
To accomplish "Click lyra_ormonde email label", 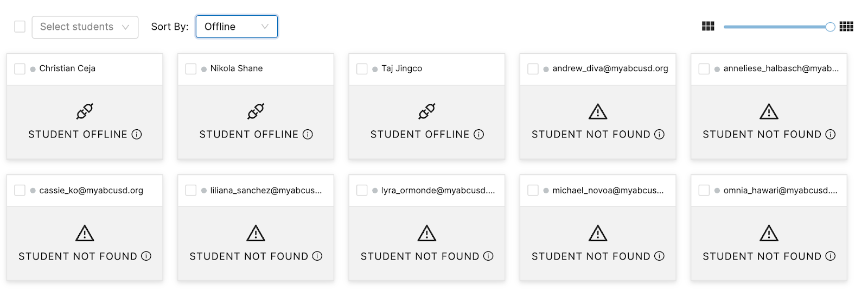I will click(438, 190).
